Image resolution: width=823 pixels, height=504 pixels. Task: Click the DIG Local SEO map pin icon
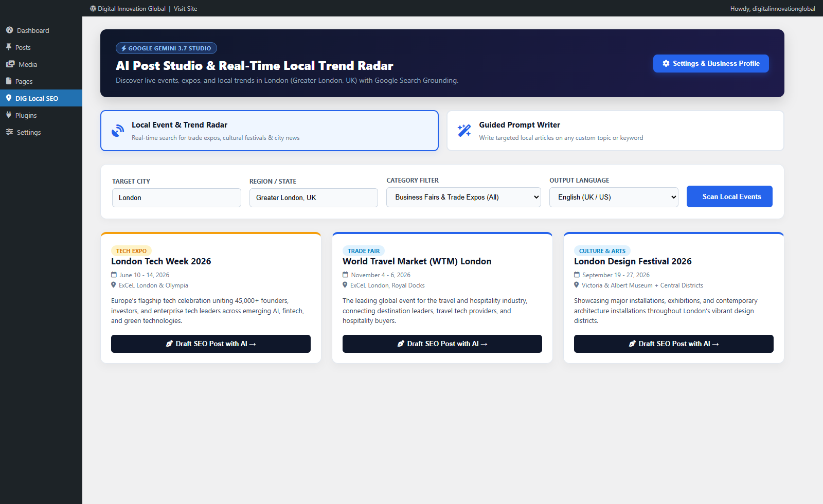click(x=9, y=98)
